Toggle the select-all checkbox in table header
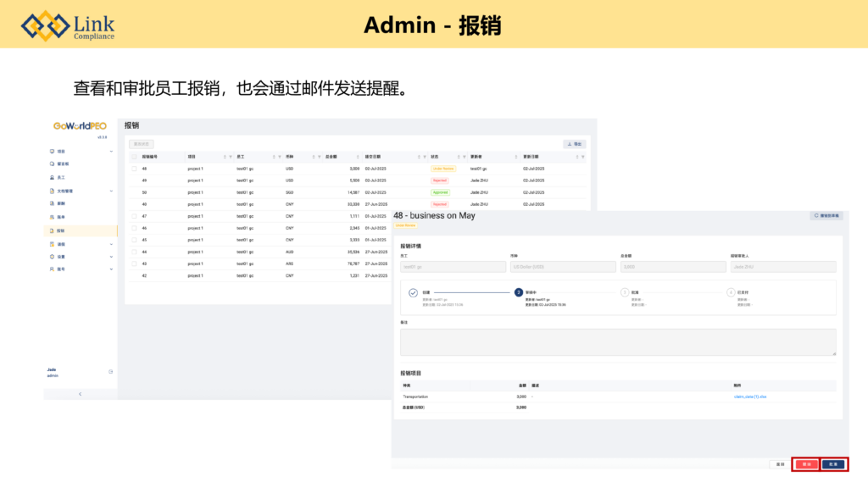 click(x=134, y=157)
